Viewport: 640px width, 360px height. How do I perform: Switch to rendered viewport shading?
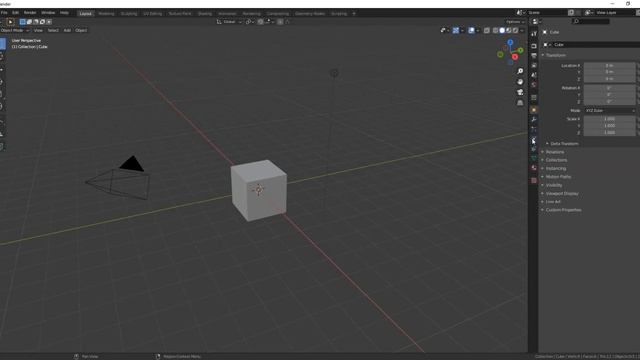click(x=515, y=30)
